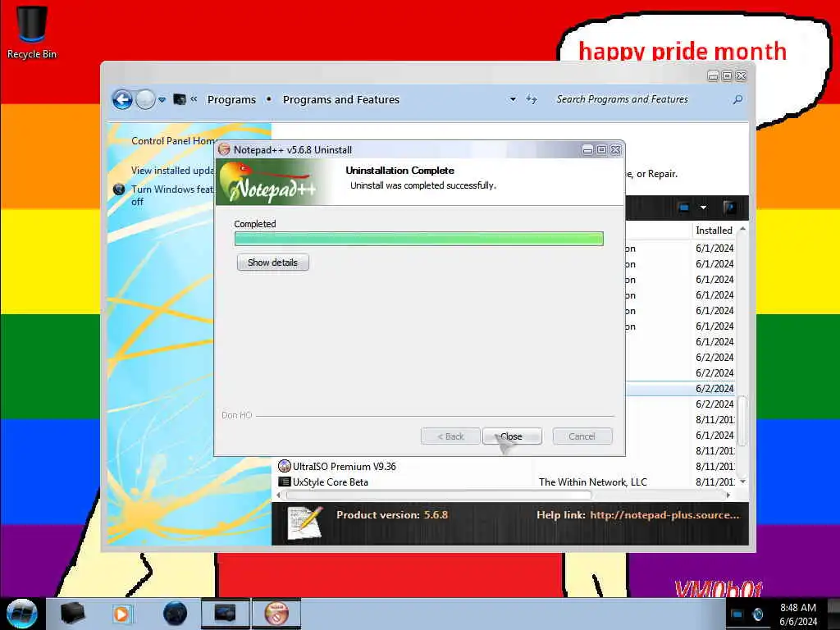The width and height of the screenshot is (840, 630).
Task: Switch to Control Panel taskbar window
Action: point(225,614)
